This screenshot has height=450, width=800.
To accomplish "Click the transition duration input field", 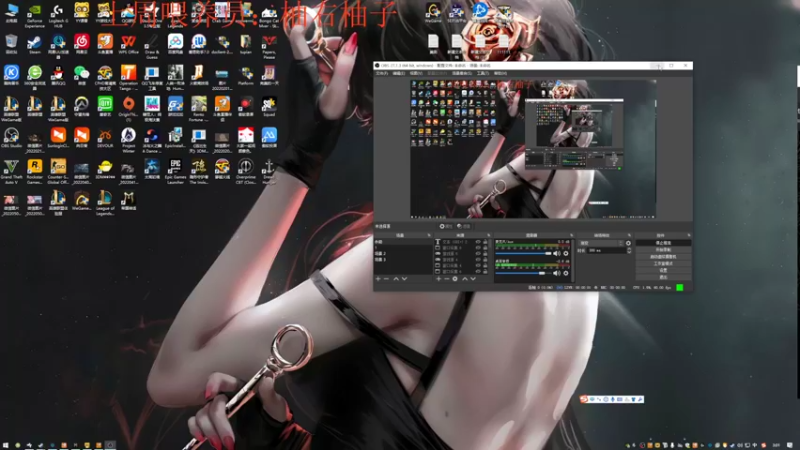I will point(606,251).
